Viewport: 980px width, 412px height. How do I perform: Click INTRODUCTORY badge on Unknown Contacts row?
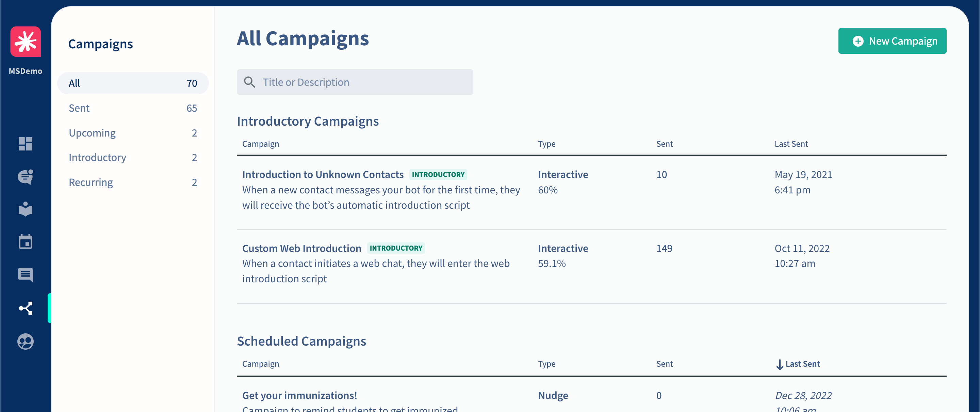pos(438,174)
